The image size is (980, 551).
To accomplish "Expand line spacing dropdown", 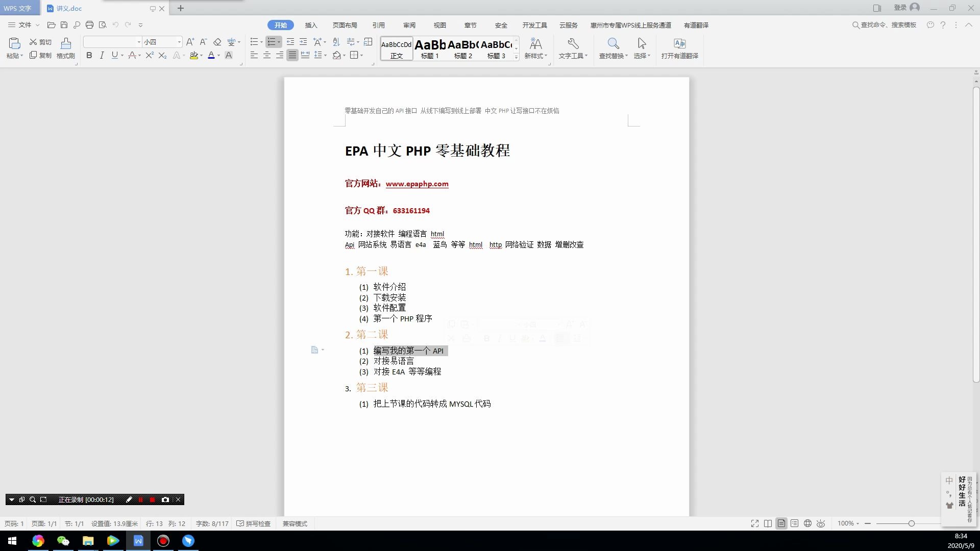I will pos(325,56).
